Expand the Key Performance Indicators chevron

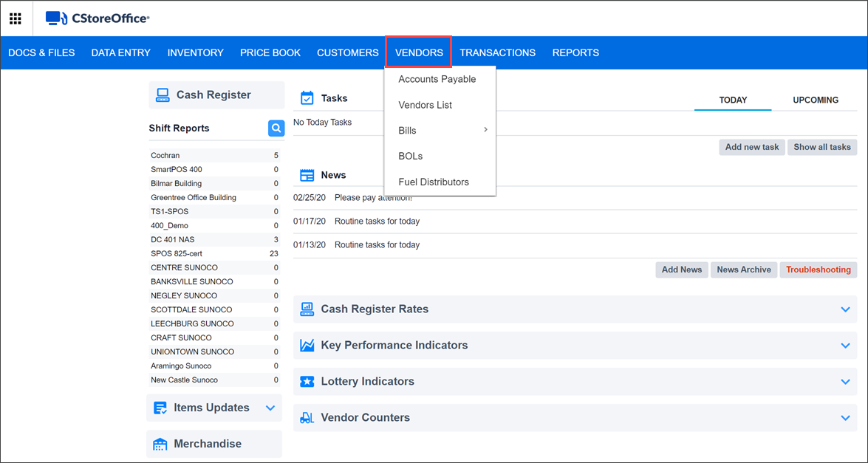pos(845,346)
